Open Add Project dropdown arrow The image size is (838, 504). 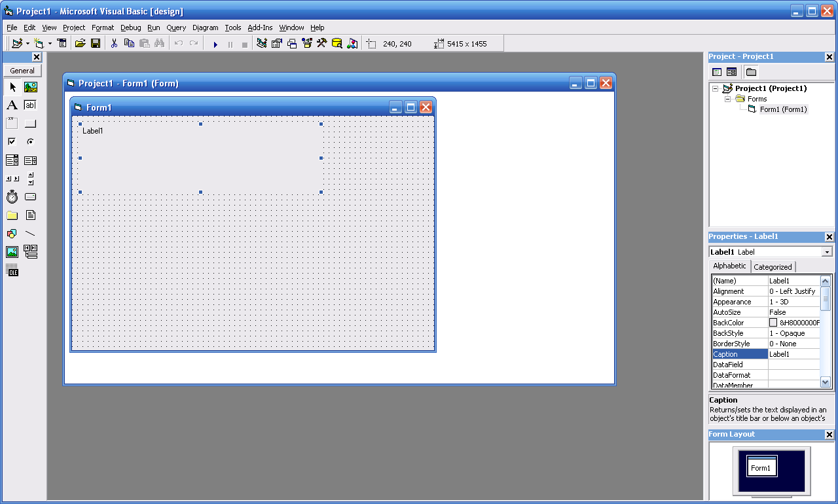(x=27, y=44)
